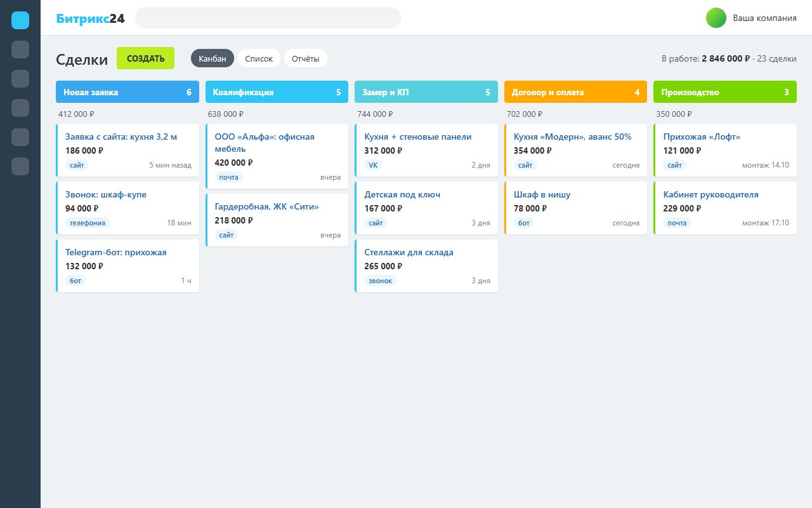Open the Гардеробная, ЖК «Сити» deal
Viewport: 812px width, 508px height.
[x=277, y=220]
